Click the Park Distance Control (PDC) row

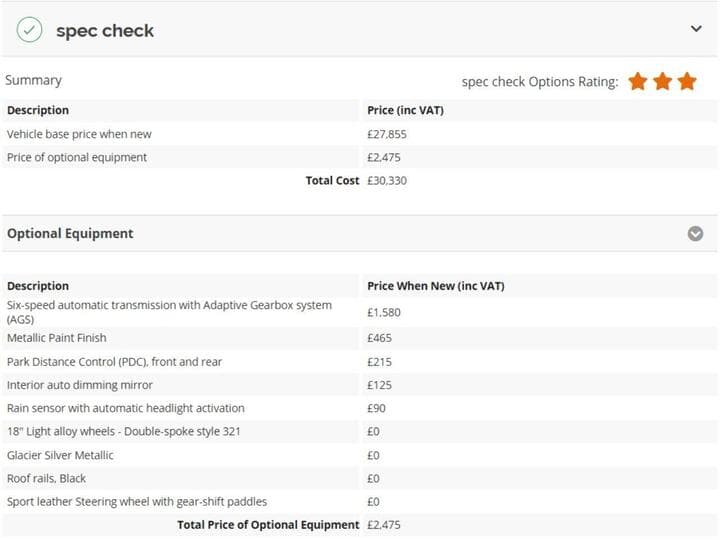(360, 362)
